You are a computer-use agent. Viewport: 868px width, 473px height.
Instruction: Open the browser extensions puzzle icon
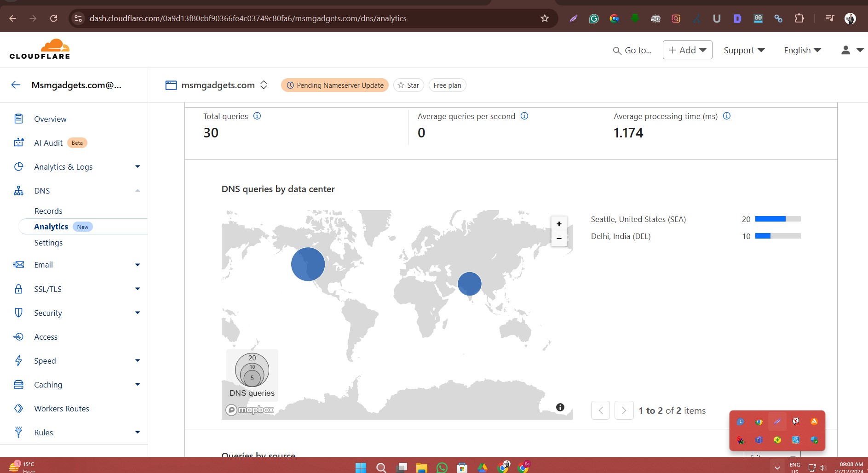(x=799, y=18)
